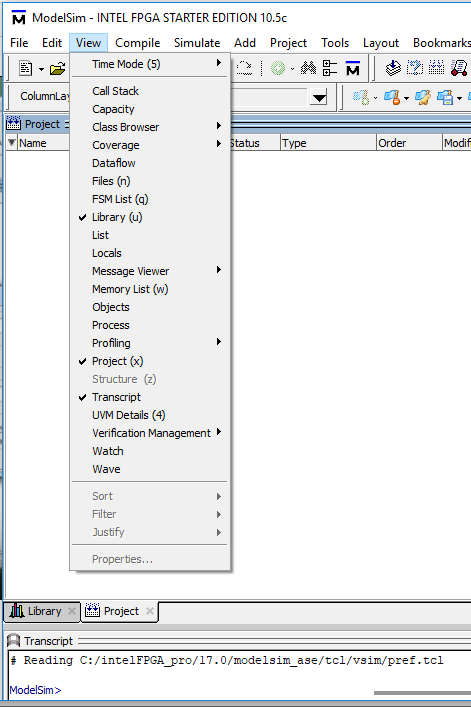Open the Simulate menu
471x707 pixels.
click(x=197, y=43)
